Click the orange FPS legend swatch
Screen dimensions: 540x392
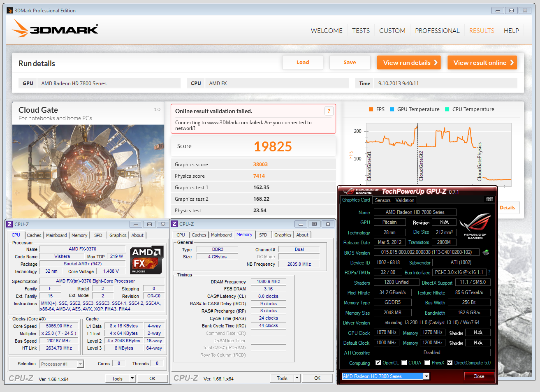pos(371,109)
